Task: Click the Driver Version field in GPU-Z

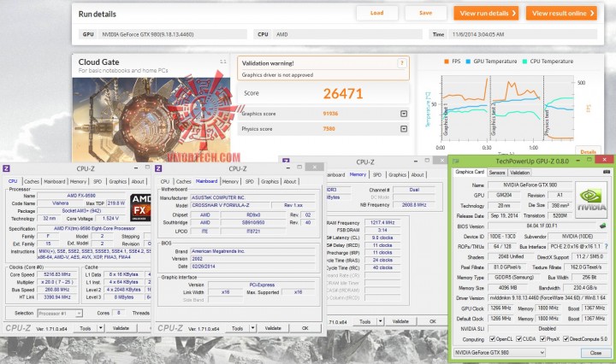Action: point(548,298)
